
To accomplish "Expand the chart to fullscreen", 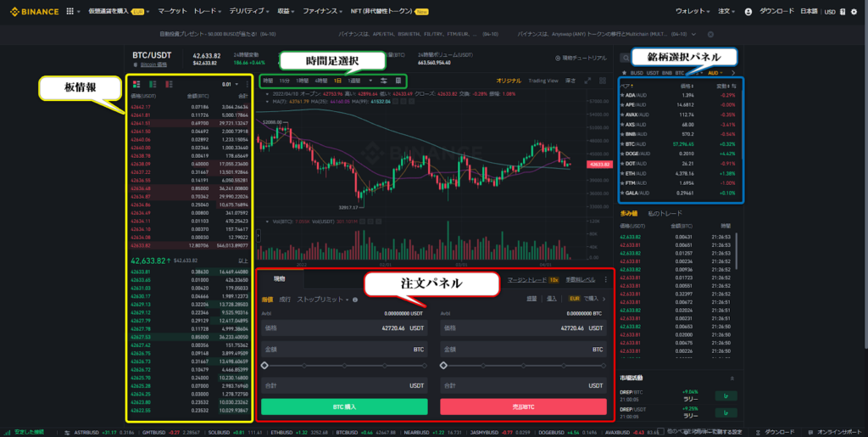I will coord(588,81).
